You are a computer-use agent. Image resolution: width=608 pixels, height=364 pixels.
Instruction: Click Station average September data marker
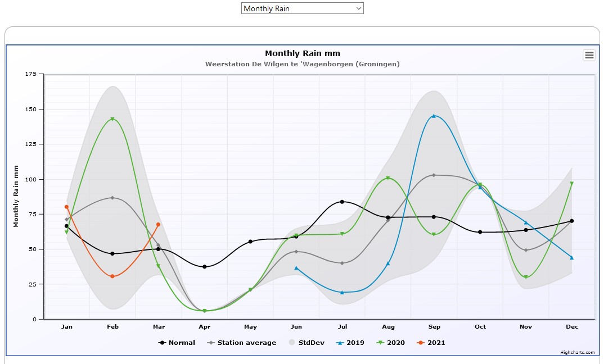click(x=434, y=175)
